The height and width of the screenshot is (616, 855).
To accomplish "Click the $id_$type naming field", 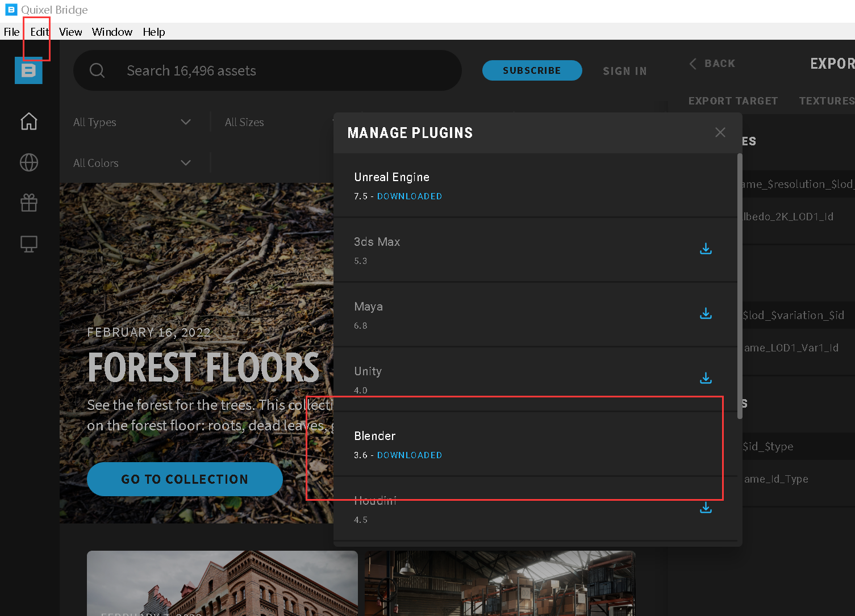I will (x=798, y=446).
